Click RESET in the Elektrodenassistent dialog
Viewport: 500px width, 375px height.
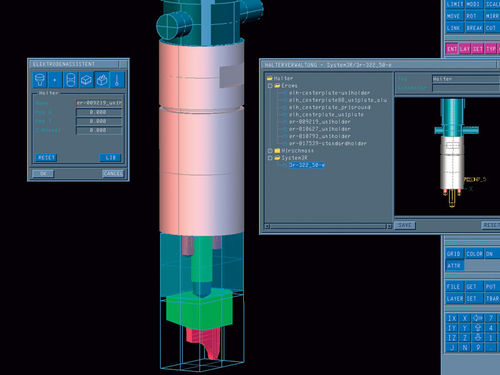point(46,157)
